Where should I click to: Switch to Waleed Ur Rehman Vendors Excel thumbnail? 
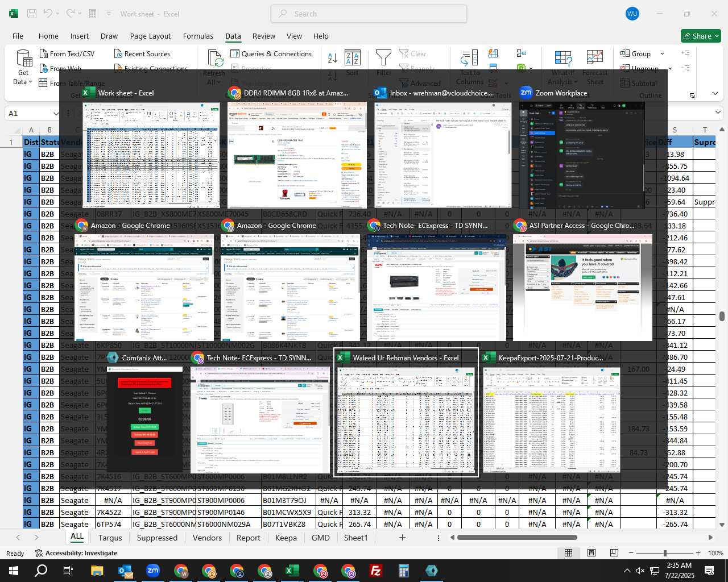coord(406,413)
